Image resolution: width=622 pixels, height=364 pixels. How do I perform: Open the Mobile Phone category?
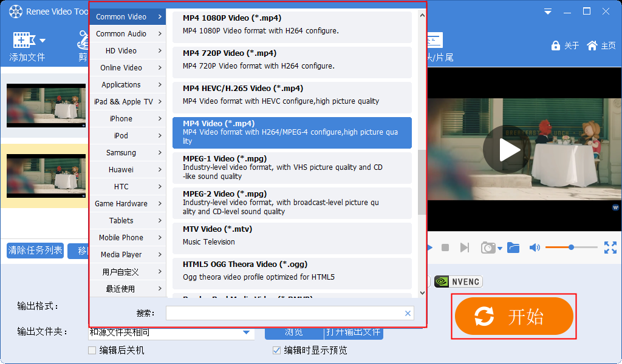[x=128, y=238]
